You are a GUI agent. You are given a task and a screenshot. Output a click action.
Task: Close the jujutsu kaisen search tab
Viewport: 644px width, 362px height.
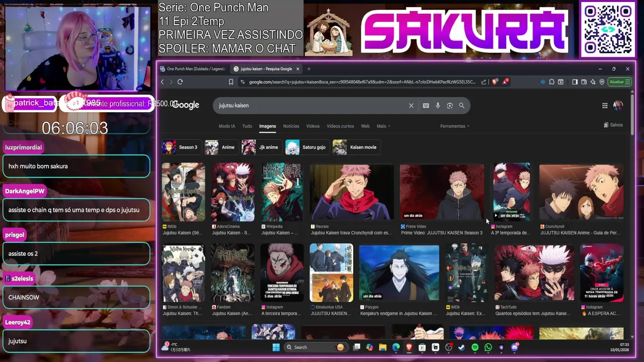(298, 69)
